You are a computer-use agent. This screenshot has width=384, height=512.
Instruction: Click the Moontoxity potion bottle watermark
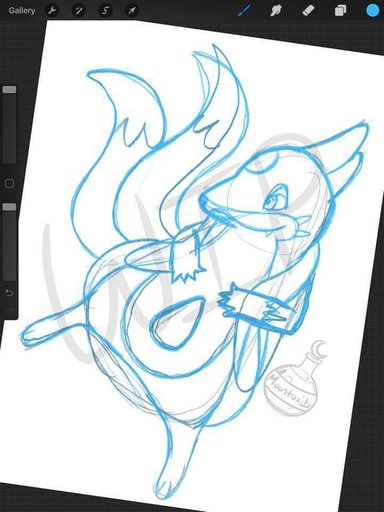289,380
